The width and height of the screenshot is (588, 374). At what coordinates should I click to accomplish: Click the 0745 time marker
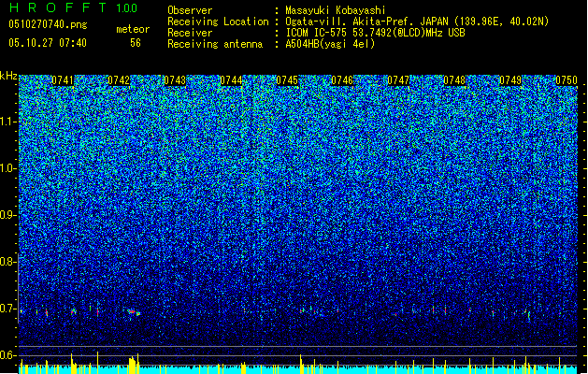tap(287, 80)
